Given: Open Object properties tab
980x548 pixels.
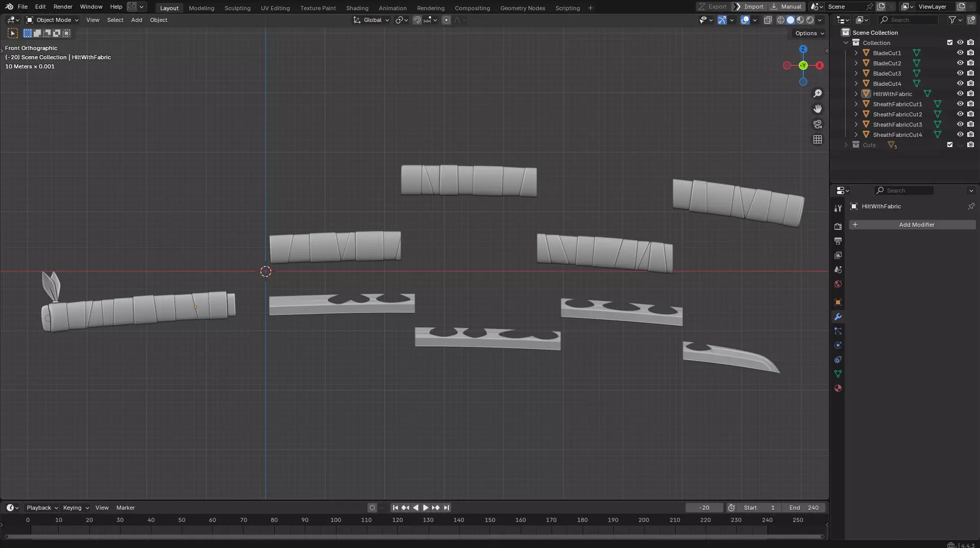Looking at the screenshot, I should pos(838,302).
